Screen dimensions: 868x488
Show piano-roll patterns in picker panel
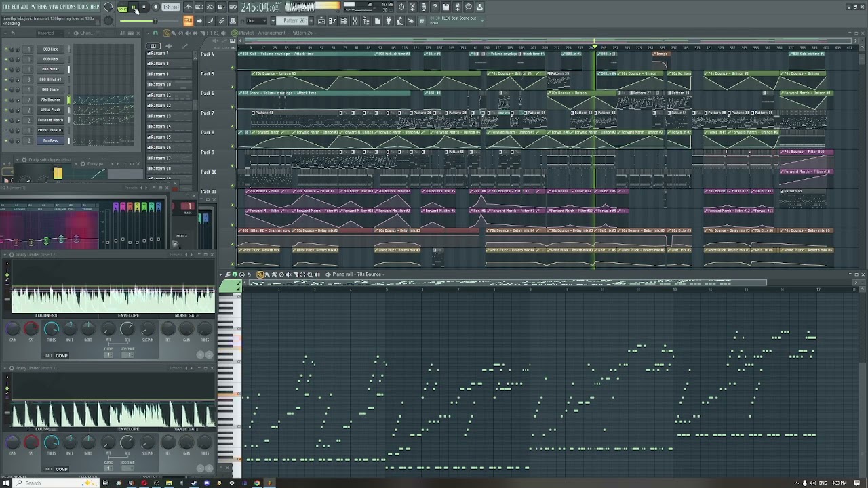[153, 46]
